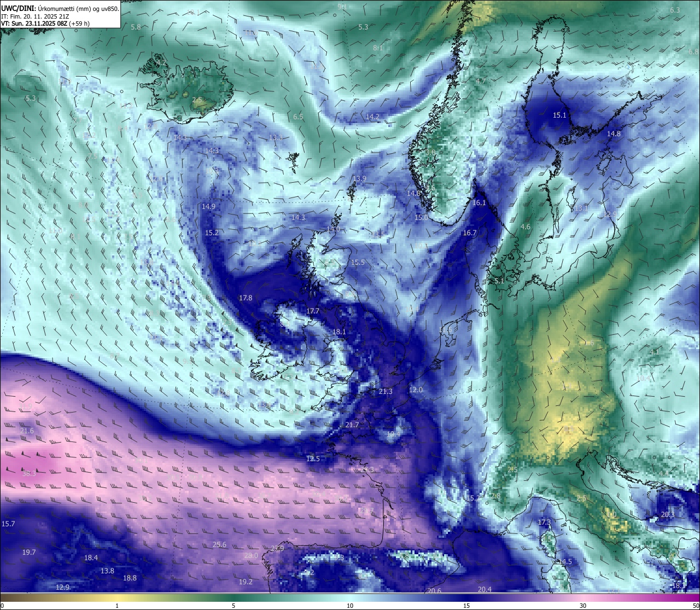Viewport: 700px width, 610px height.
Task: Click the 16.1 value near the Skagerrak
Action: coord(479,203)
